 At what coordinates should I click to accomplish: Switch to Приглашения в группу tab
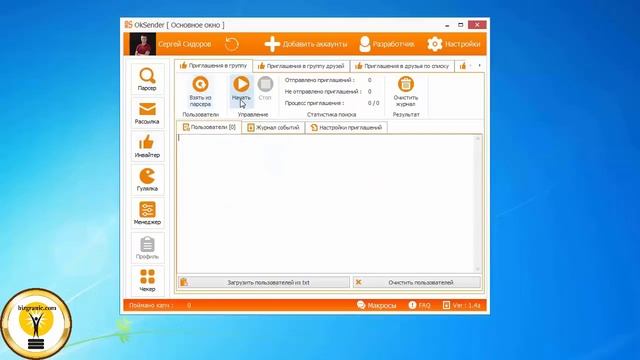tap(213, 65)
